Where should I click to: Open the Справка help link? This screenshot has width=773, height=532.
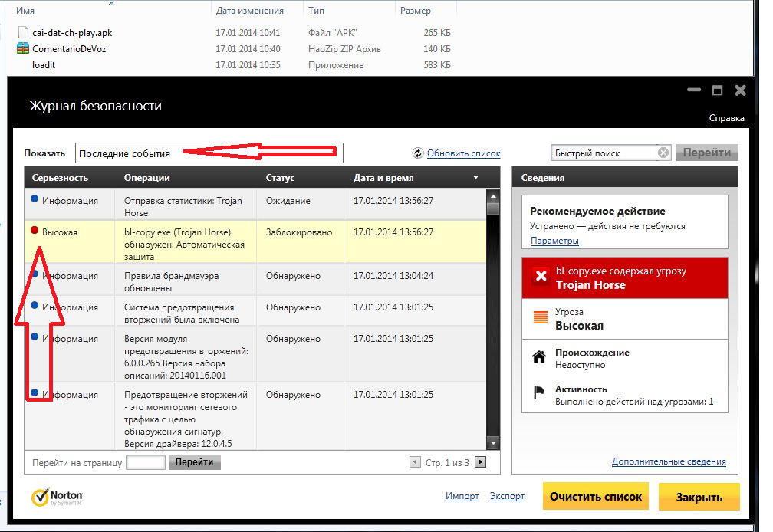(727, 118)
